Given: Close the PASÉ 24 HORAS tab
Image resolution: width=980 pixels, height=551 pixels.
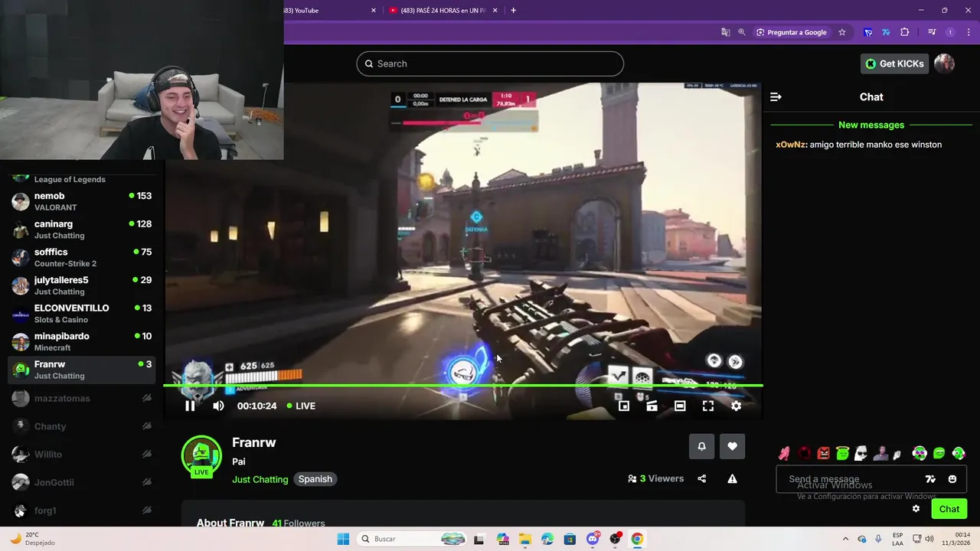Looking at the screenshot, I should [495, 10].
